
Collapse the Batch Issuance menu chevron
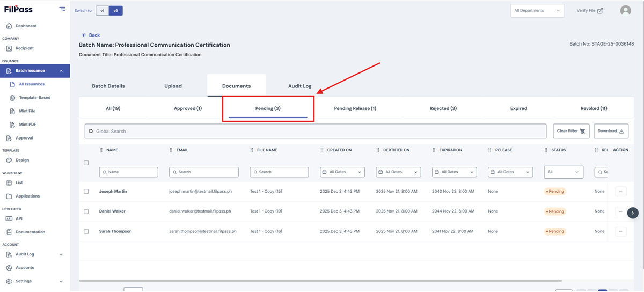click(x=61, y=71)
